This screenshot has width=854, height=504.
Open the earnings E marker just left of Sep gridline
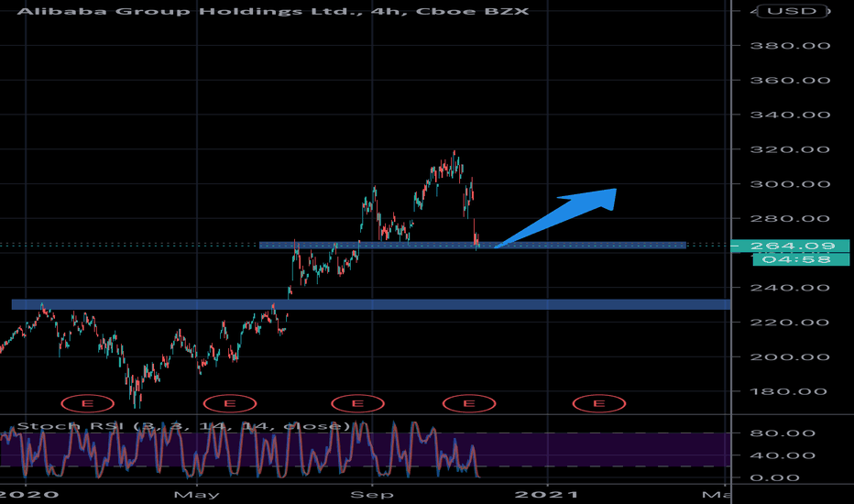[358, 404]
